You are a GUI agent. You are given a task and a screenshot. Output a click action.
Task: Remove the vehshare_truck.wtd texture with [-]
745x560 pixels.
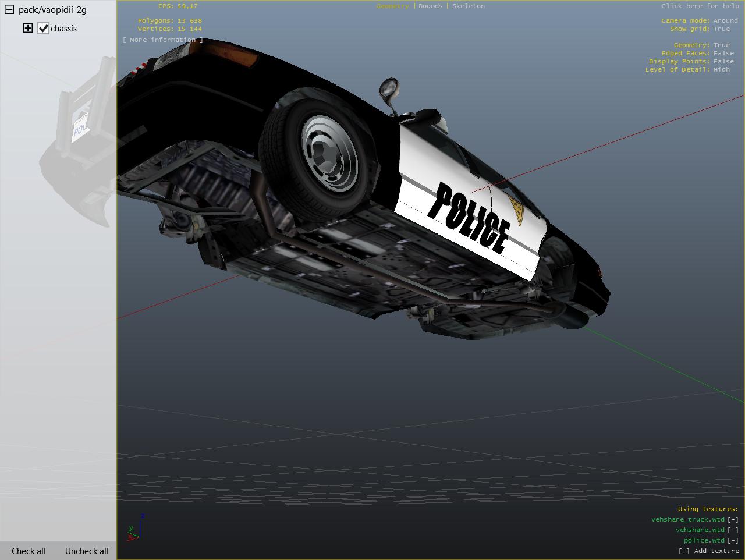coord(733,519)
